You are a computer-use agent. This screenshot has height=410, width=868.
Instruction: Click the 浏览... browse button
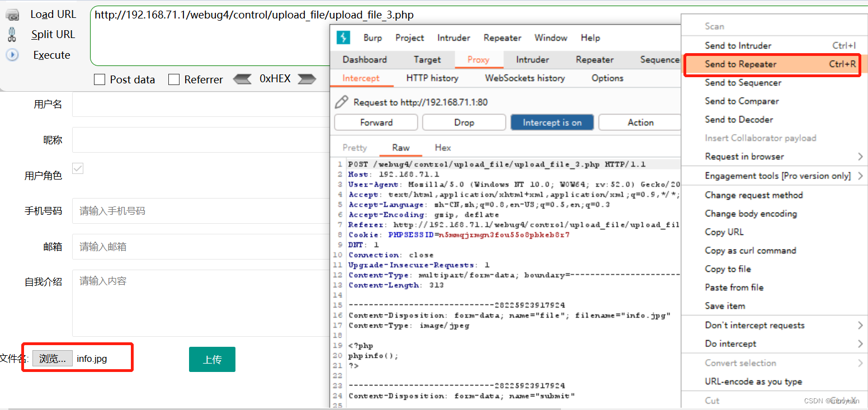(x=53, y=359)
